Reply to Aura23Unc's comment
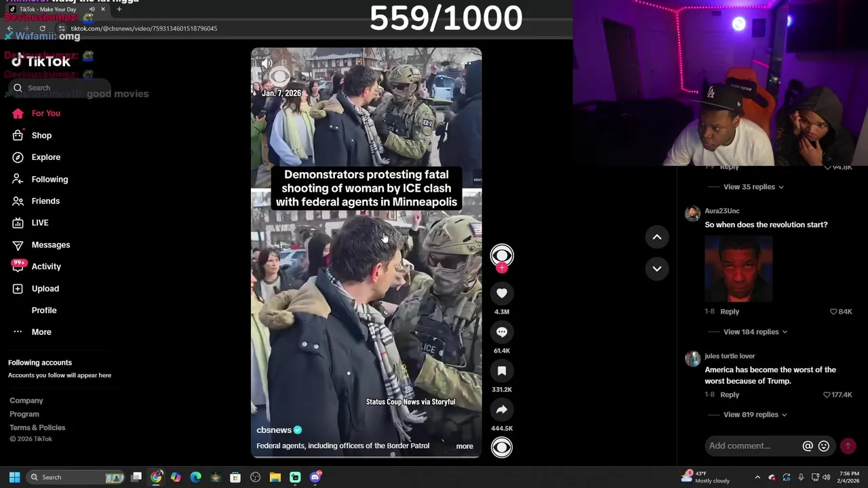 tap(730, 311)
